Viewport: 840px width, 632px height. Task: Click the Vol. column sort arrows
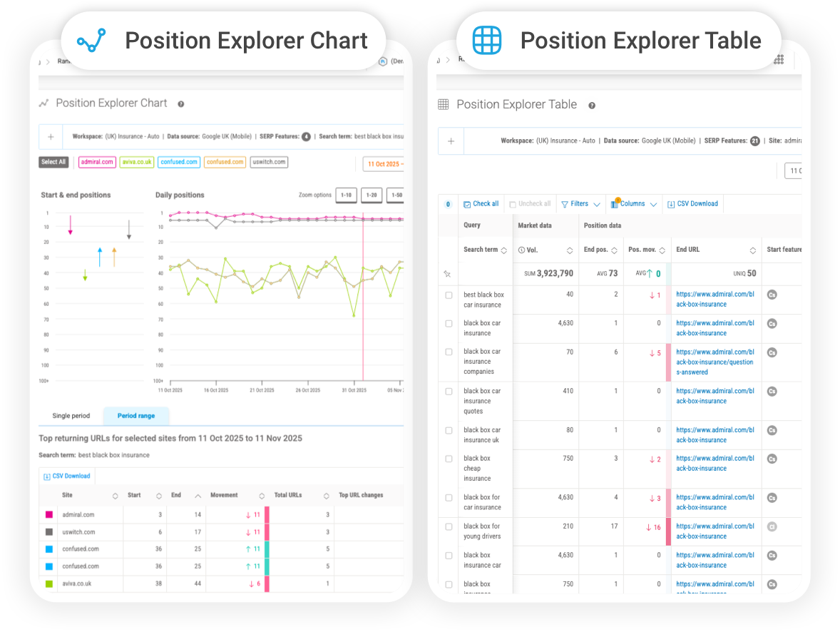click(570, 250)
